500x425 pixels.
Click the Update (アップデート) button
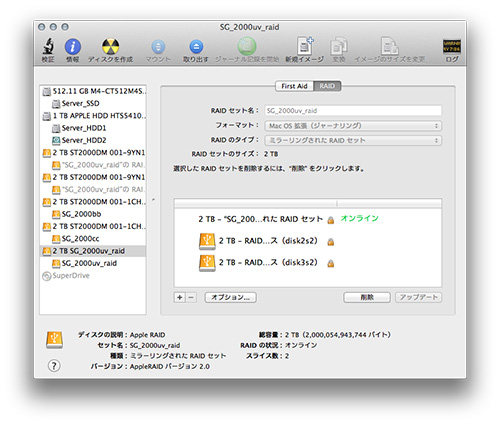coord(418,297)
